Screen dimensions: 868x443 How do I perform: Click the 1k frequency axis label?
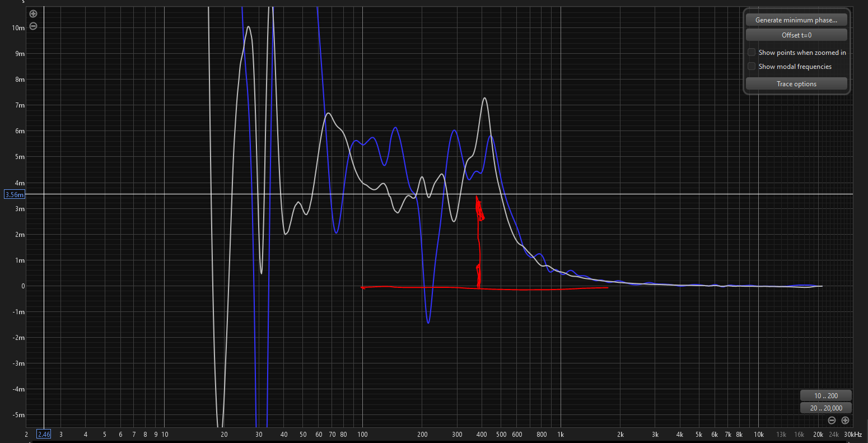(561, 435)
